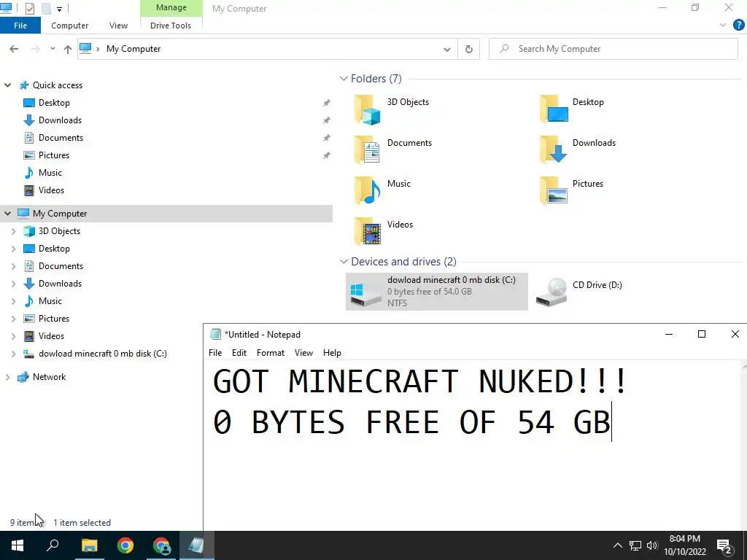This screenshot has width=747, height=560.
Task: Collapse the Quick access tree node
Action: [7, 85]
